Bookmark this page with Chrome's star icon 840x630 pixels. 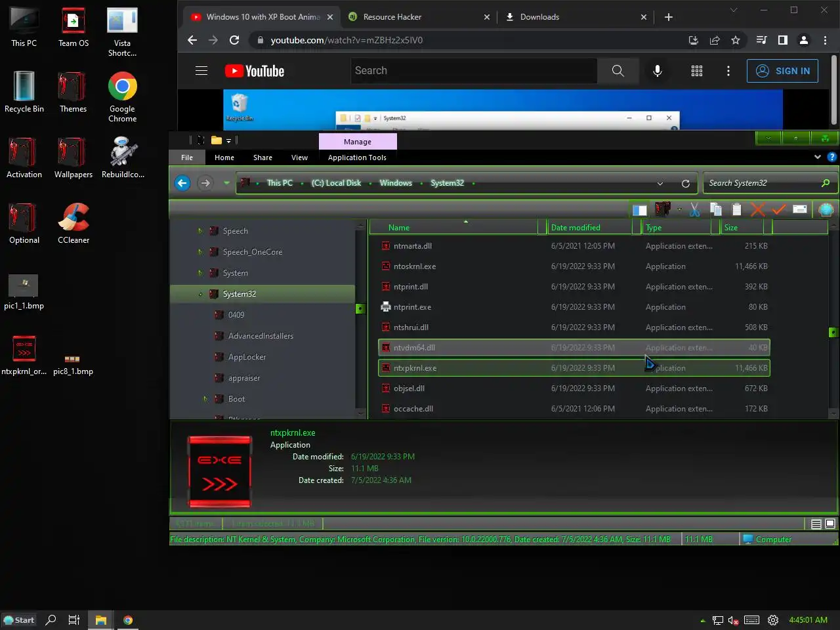coord(736,40)
